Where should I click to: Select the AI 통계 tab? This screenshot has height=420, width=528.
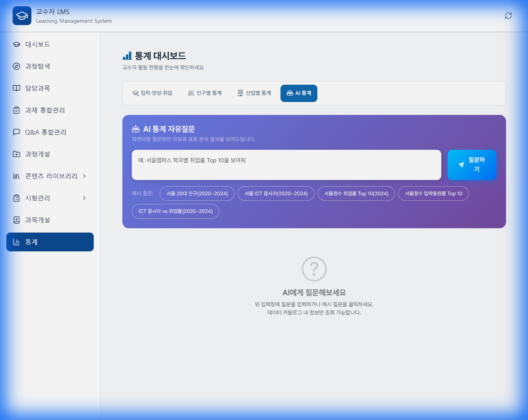299,93
